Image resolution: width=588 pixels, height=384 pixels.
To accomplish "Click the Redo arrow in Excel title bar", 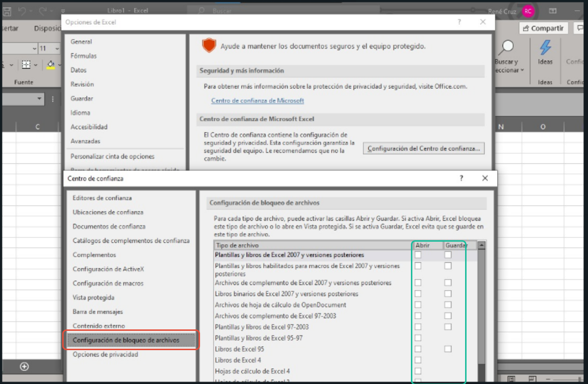I will point(43,12).
